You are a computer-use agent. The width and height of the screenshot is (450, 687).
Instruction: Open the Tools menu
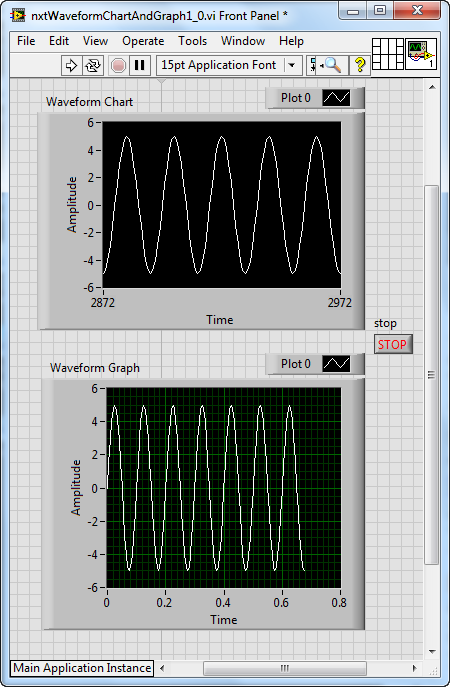(x=192, y=41)
